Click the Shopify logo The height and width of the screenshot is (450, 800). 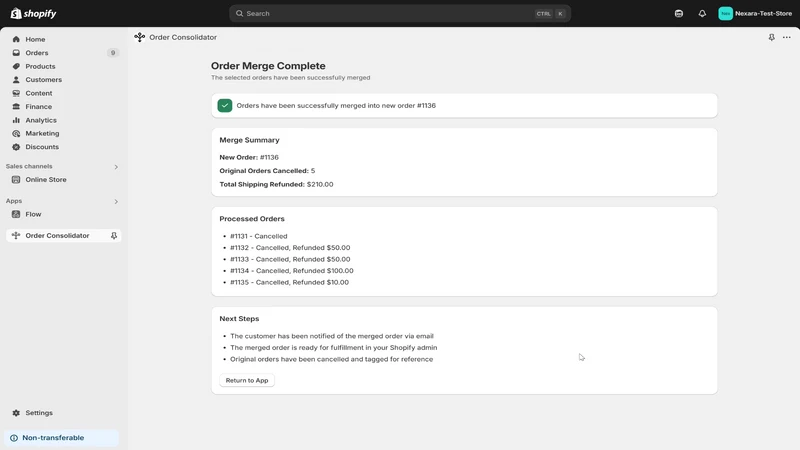(x=34, y=14)
